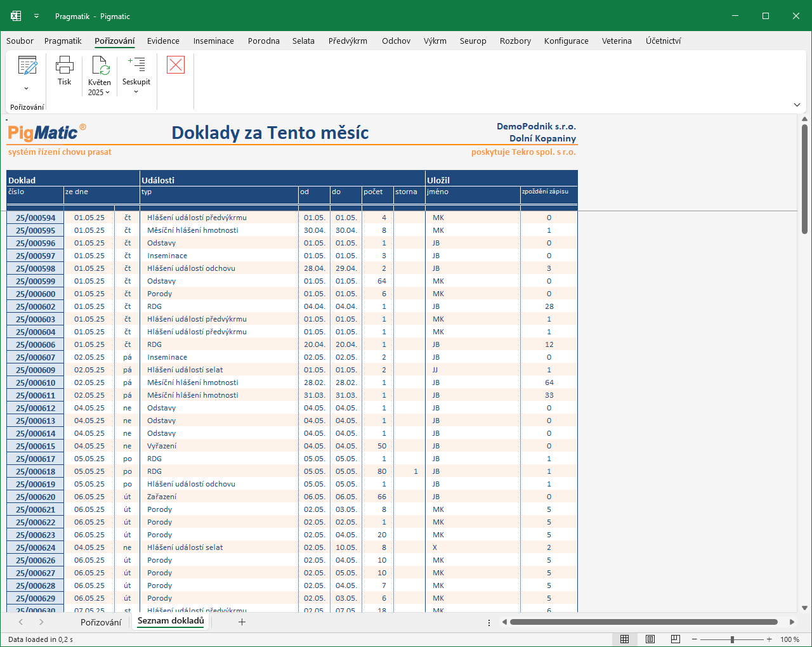Open the Porodna ribbon tab
The height and width of the screenshot is (647, 812).
[x=264, y=41]
